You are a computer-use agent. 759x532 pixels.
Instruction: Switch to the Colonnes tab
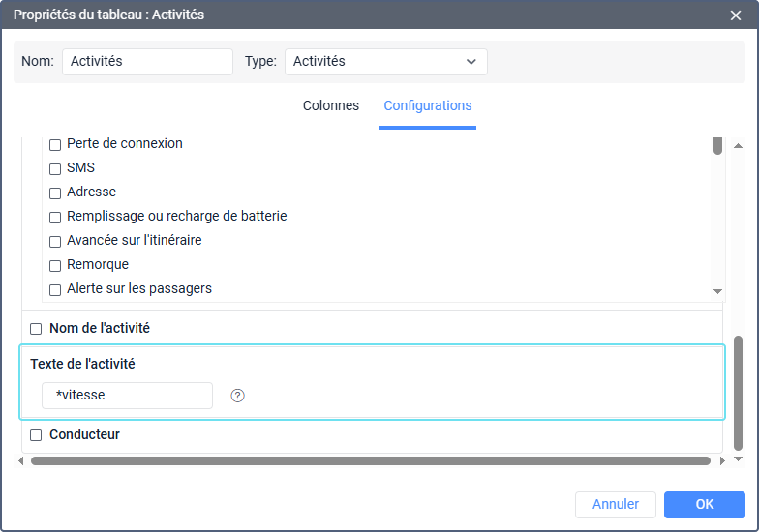331,105
